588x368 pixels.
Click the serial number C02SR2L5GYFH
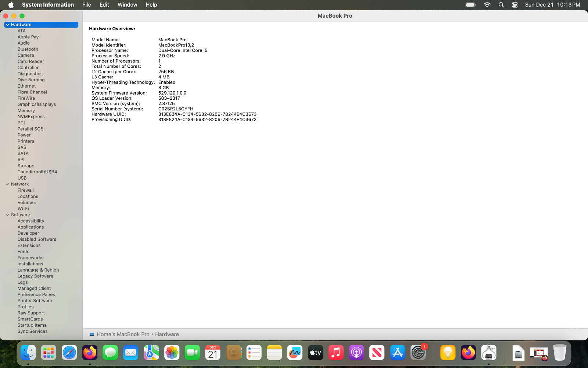176,109
